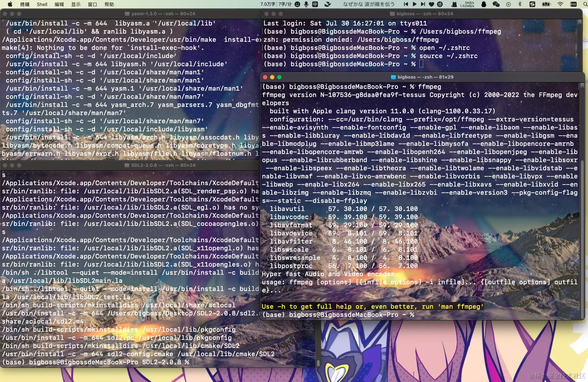Click 'make[4]: Nothing to be done' line
588x382 pixels.
pyautogui.click(x=103, y=48)
